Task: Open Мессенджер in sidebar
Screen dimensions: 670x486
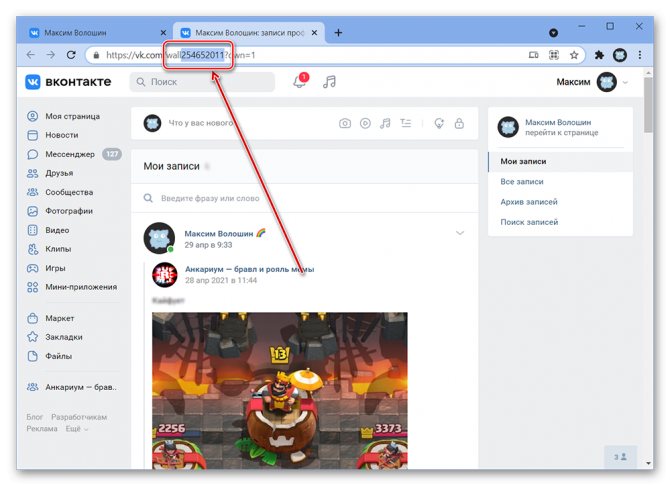Action: click(x=74, y=154)
